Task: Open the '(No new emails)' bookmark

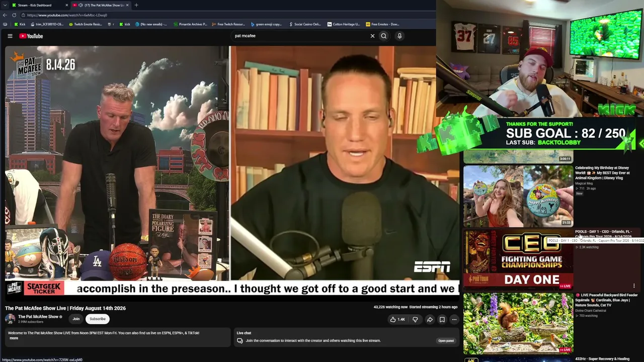Action: (x=151, y=24)
